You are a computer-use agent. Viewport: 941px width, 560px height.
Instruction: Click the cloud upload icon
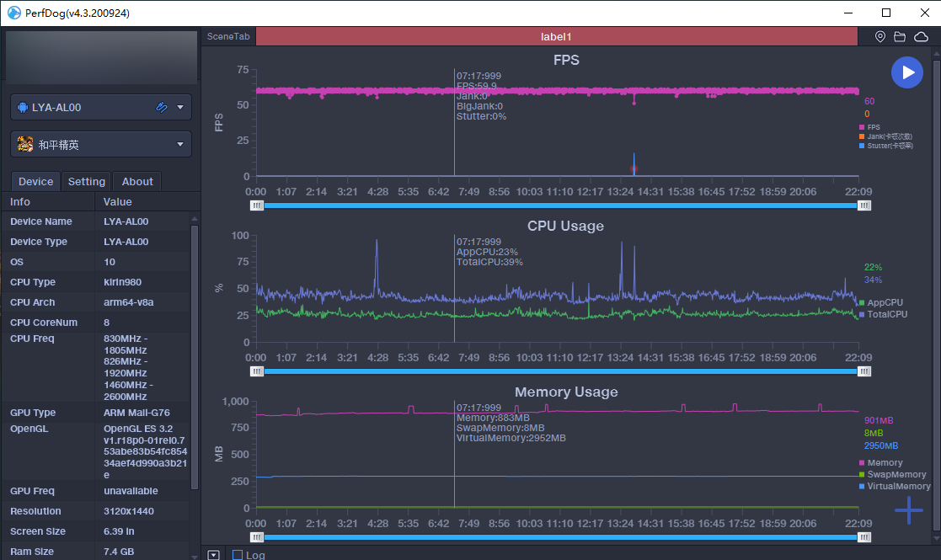pyautogui.click(x=921, y=37)
